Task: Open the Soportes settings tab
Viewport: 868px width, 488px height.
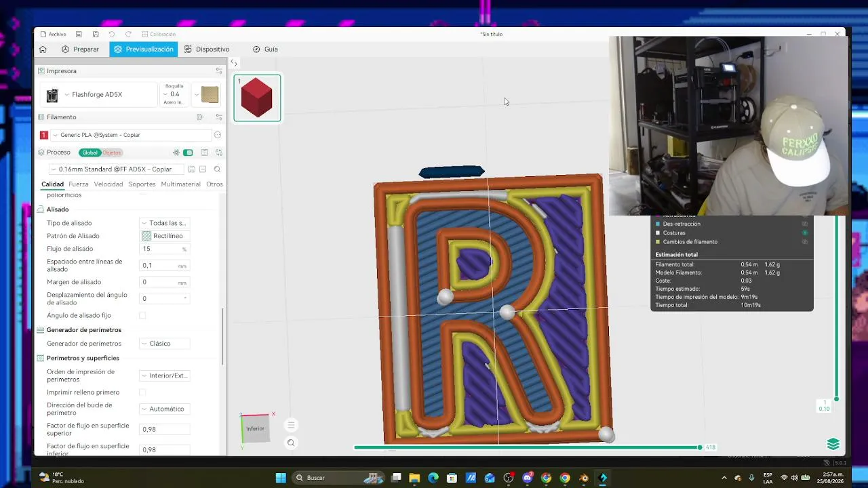Action: pos(142,184)
